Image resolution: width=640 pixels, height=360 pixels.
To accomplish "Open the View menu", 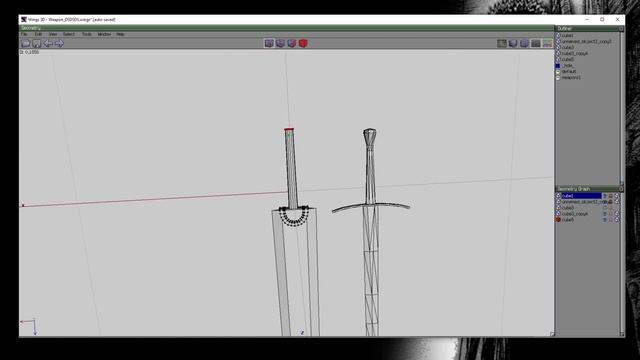I will [x=53, y=34].
